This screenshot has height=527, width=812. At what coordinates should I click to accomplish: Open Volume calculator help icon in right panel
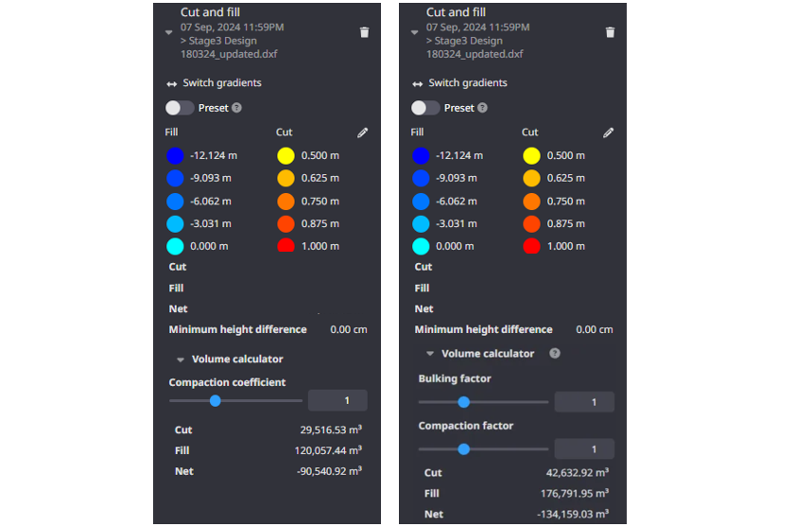click(x=555, y=354)
